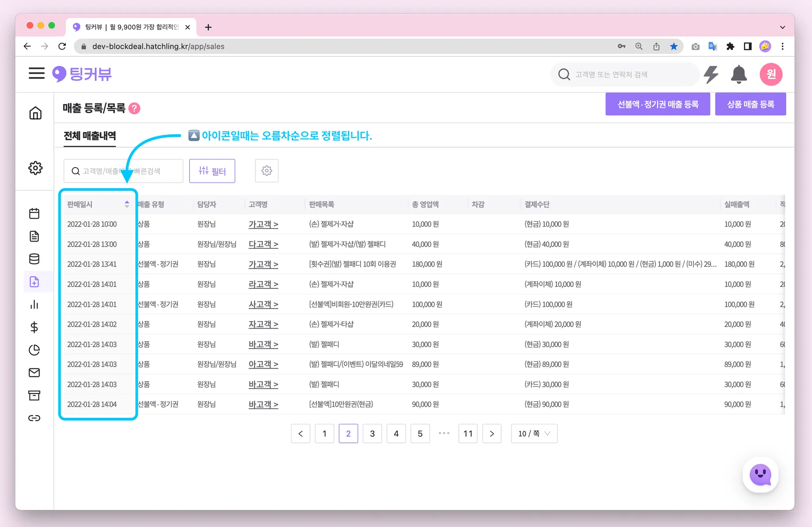Image resolution: width=812 pixels, height=527 pixels.
Task: Select the 전체 매출내역 tab
Action: tap(90, 136)
